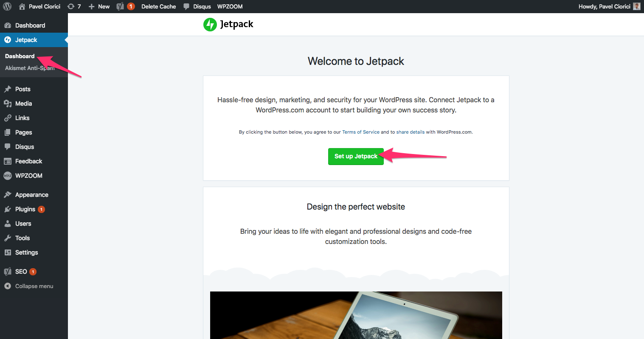Open the share details link
Screen dimensions: 644x339
[411, 132]
